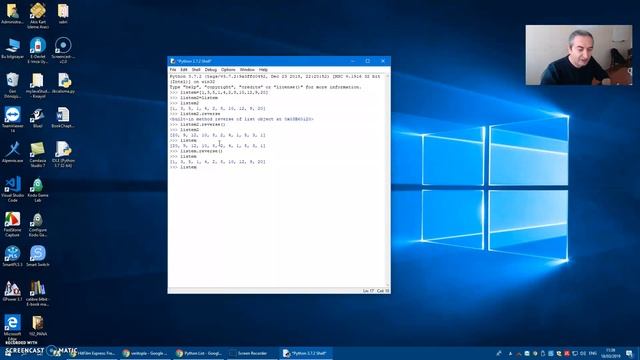Click the Python Shell vertical scrollbar
Image resolution: width=640 pixels, height=360 pixels.
(388, 180)
